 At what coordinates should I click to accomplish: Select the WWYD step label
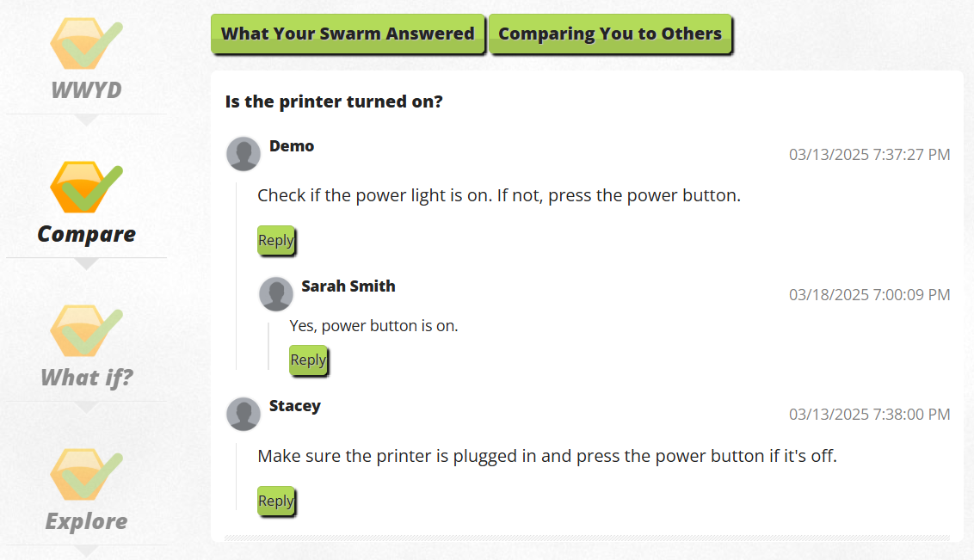[x=86, y=90]
